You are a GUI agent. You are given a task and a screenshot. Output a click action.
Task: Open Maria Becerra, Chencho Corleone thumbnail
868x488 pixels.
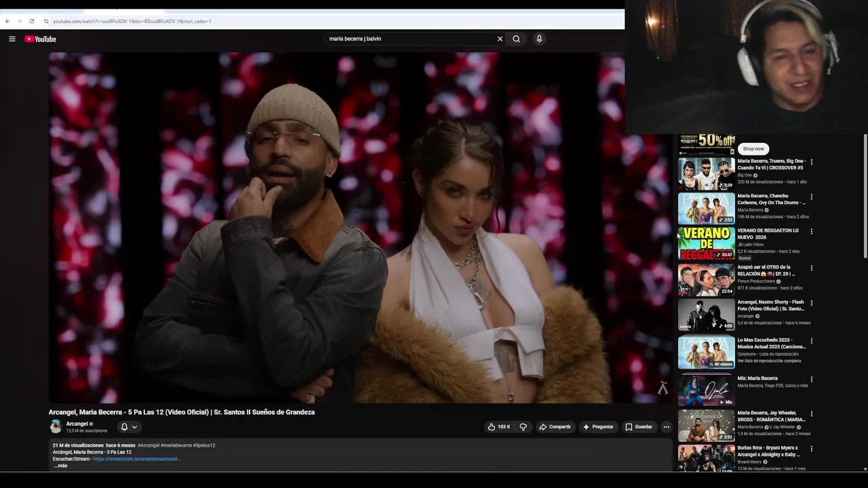[x=707, y=208]
